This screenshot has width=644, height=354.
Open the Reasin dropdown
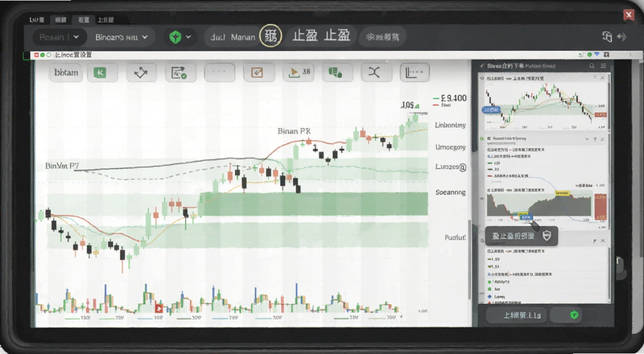60,37
